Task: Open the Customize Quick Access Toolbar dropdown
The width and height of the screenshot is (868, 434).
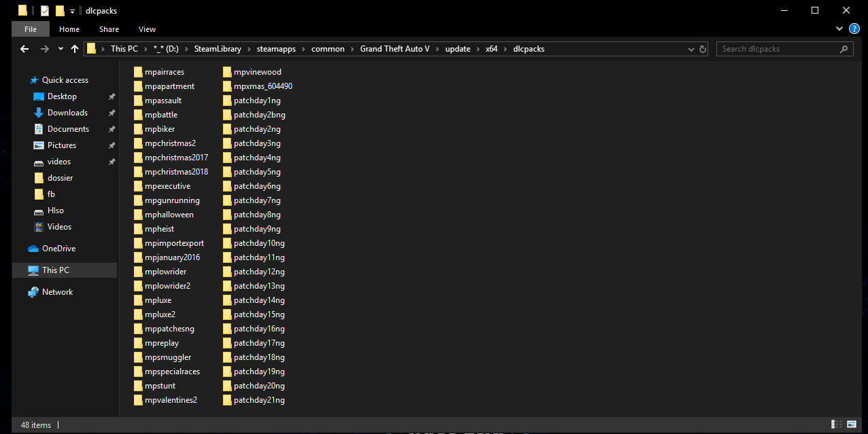Action: click(x=72, y=12)
